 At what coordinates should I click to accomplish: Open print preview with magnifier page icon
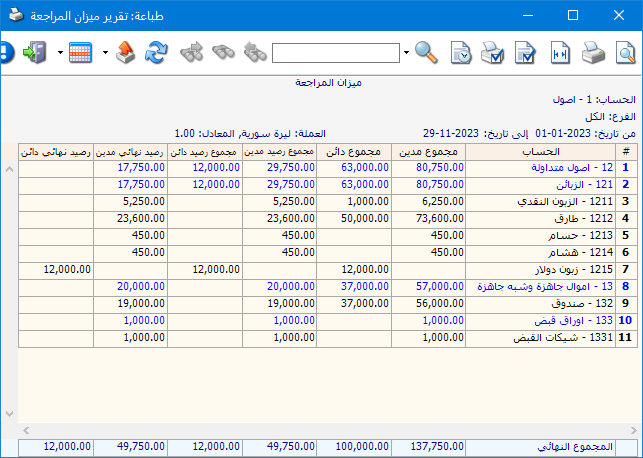pyautogui.click(x=625, y=53)
